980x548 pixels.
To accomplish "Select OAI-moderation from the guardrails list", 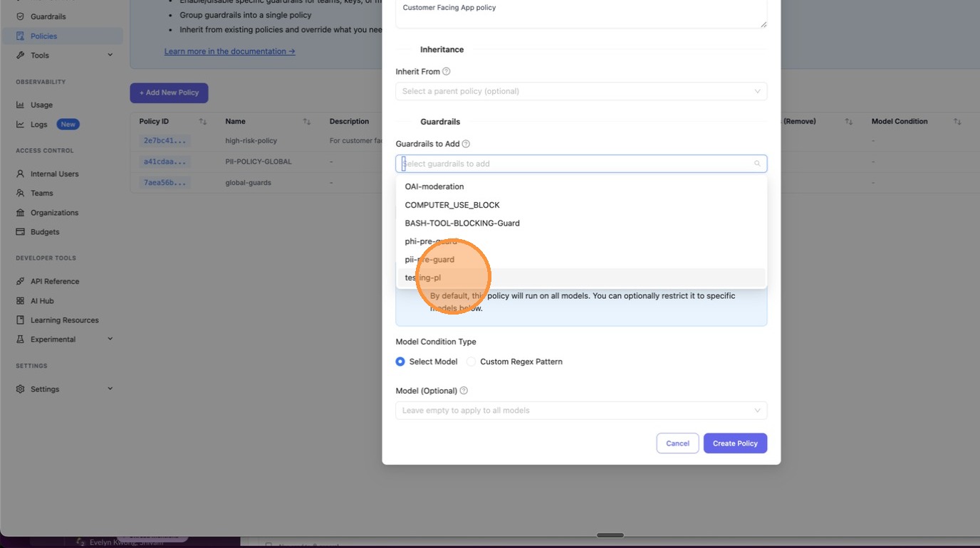I will click(x=581, y=186).
